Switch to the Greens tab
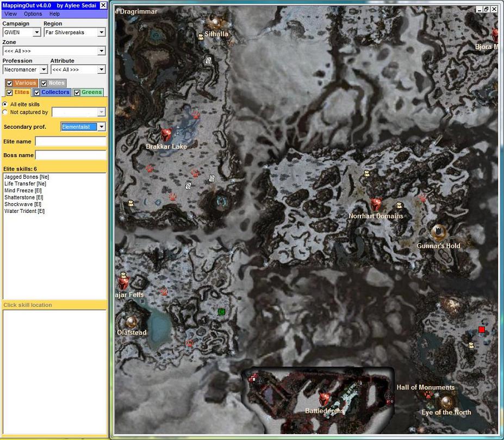The width and height of the screenshot is (504, 440). [x=91, y=92]
